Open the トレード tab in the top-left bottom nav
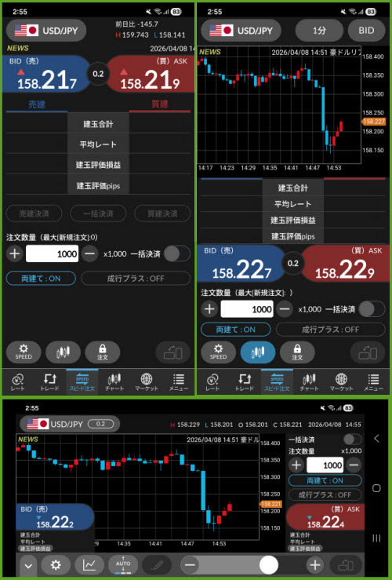392x580 pixels. 49,382
